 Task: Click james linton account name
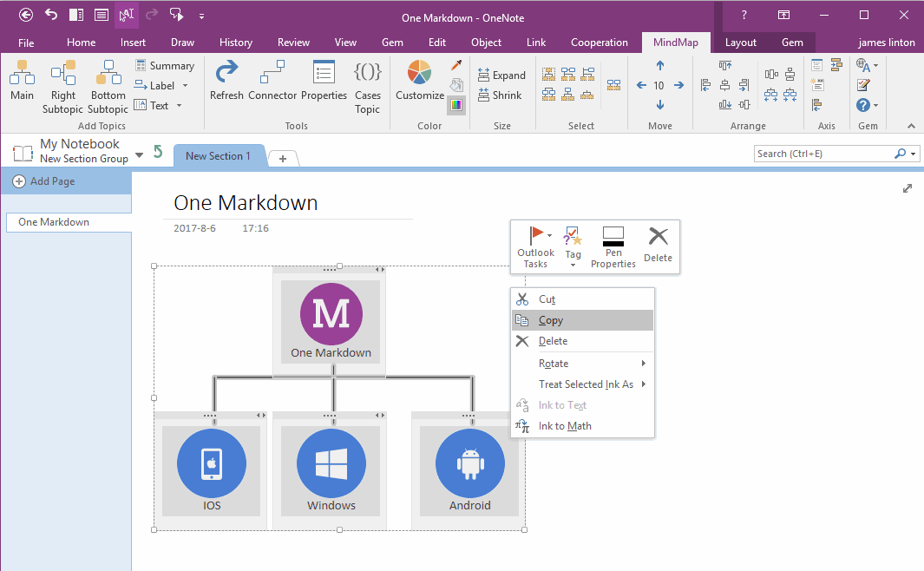coord(886,43)
